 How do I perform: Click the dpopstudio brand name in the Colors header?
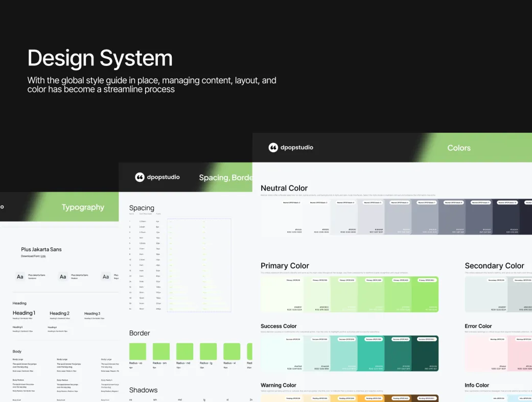(x=296, y=148)
